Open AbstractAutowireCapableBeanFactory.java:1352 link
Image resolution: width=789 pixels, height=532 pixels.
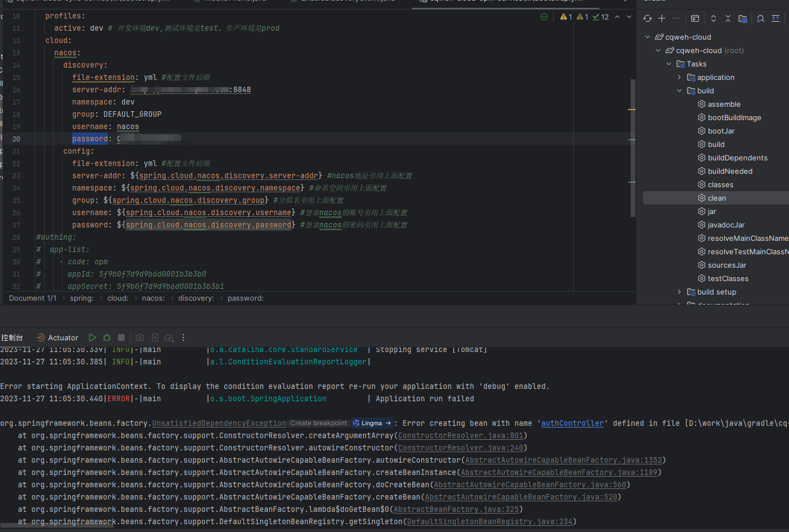coord(564,460)
